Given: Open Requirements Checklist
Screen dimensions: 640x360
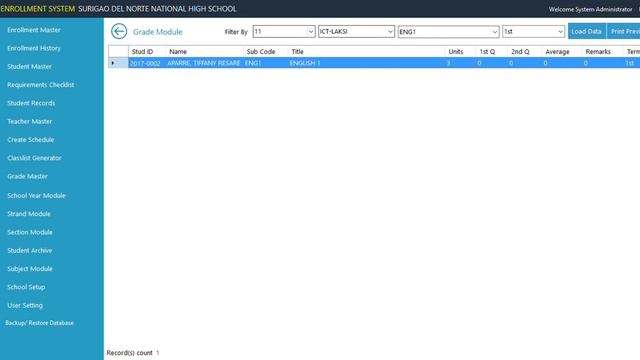Looking at the screenshot, I should [41, 85].
